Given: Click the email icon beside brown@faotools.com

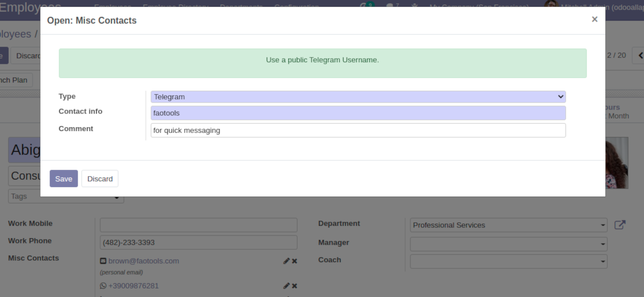Looking at the screenshot, I should point(103,261).
